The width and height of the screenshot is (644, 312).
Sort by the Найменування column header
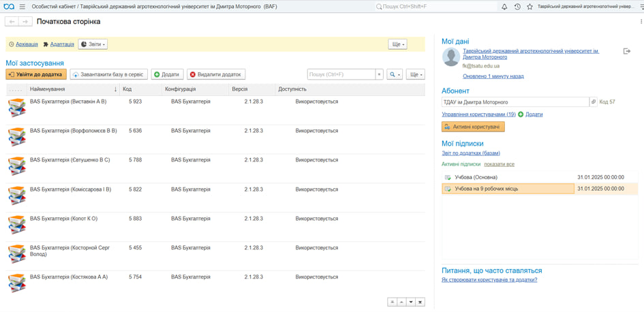coord(72,89)
